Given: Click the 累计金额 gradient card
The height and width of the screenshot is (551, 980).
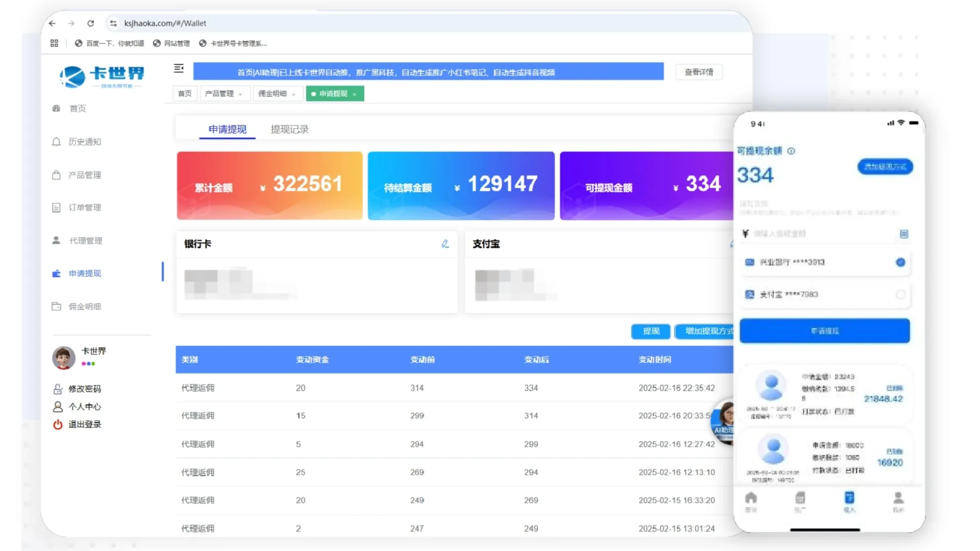Looking at the screenshot, I should [x=269, y=186].
